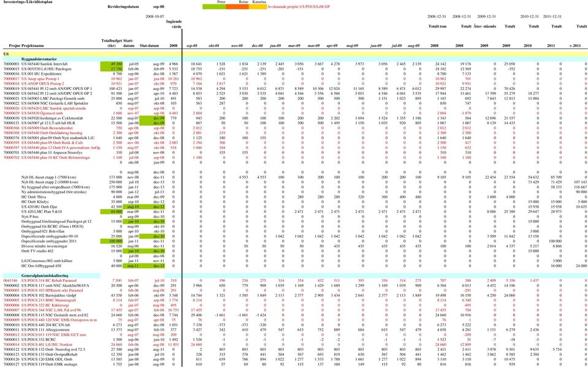The image size is (588, 368).
Task: Click project number 70000019
Action: tap(11, 89)
